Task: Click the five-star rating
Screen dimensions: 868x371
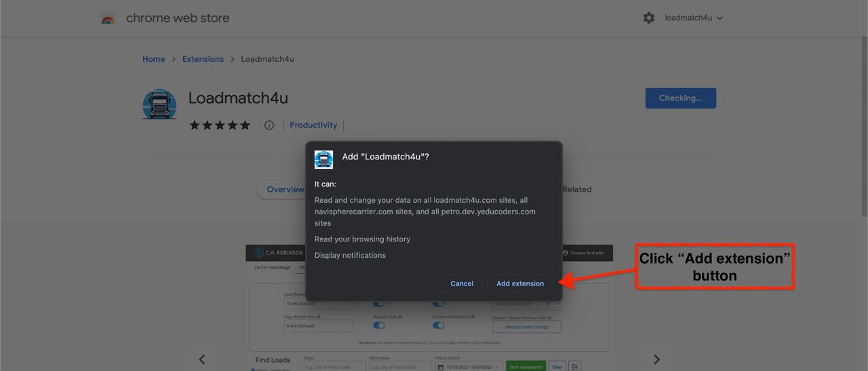Action: [220, 125]
